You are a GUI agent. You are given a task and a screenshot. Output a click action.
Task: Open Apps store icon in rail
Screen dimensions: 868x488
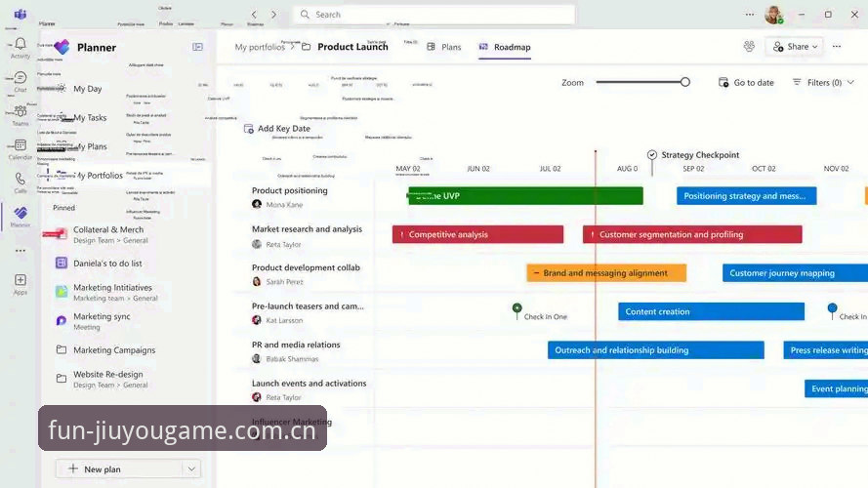[21, 284]
